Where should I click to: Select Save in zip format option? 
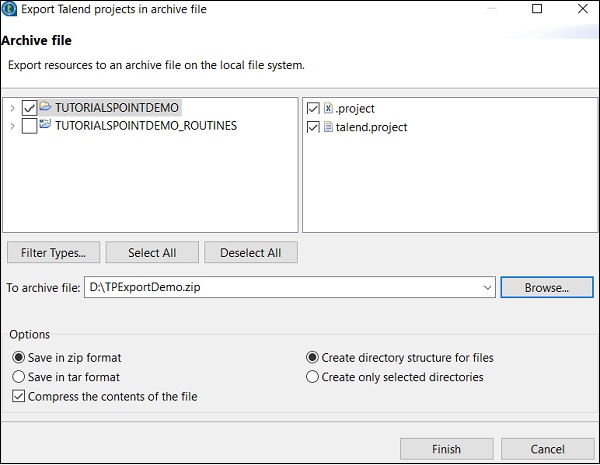(x=19, y=358)
